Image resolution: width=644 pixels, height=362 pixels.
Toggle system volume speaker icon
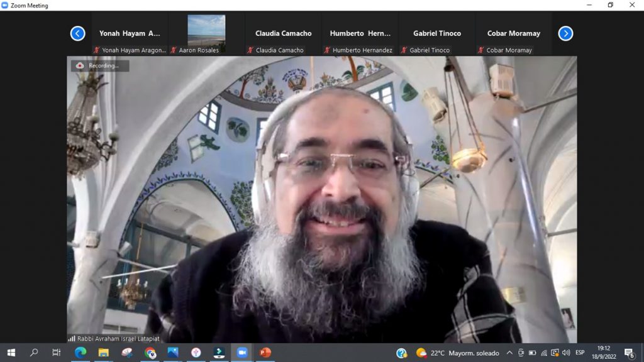(x=566, y=353)
